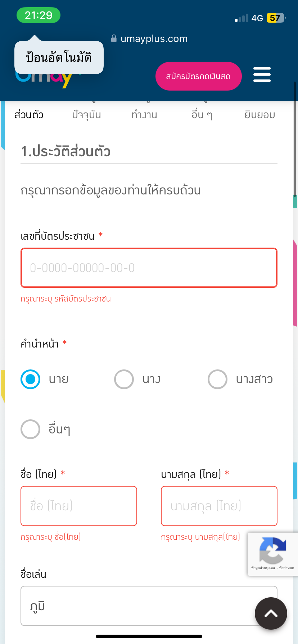Tap the battery indicator in status bar
298x644 pixels.
coord(276,18)
